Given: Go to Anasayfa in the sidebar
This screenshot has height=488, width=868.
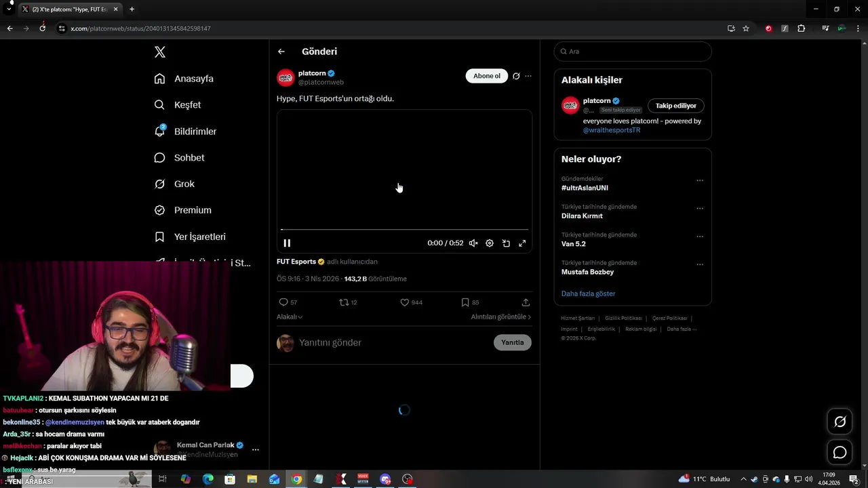Looking at the screenshot, I should 184,79.
